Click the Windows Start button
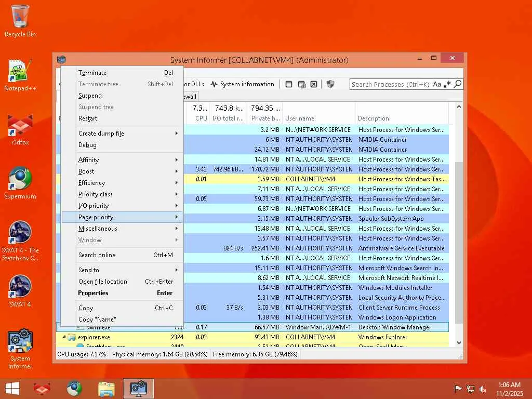The height and width of the screenshot is (399, 532). click(12, 389)
